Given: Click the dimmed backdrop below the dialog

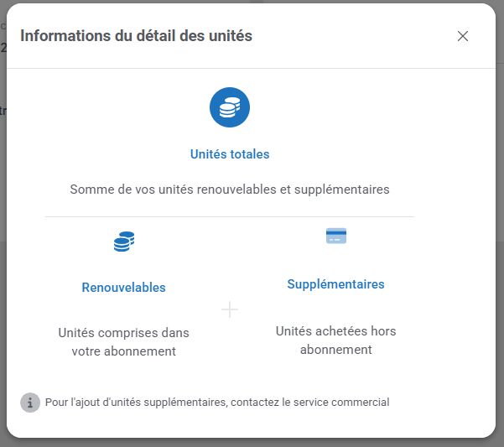Looking at the screenshot, I should [x=252, y=442].
